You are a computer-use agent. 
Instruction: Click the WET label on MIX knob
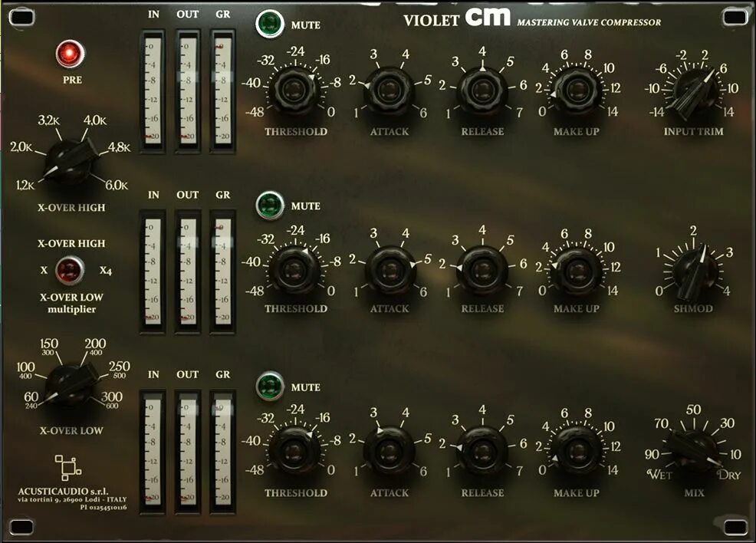point(659,474)
